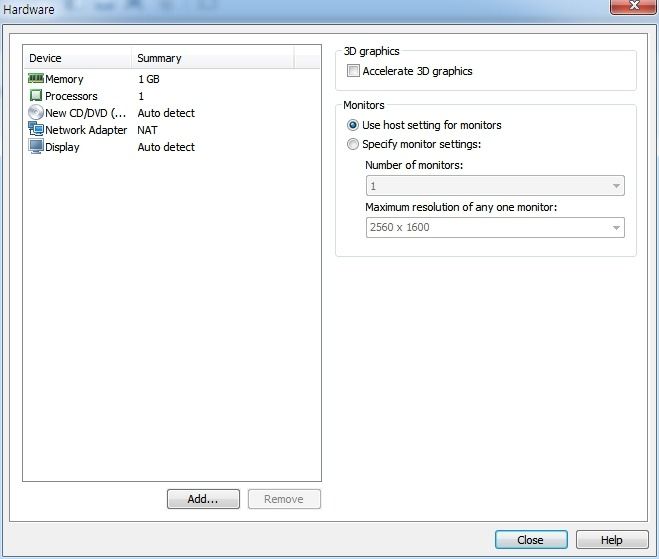Screen dimensions: 659x559
Task: Select the Processors row label
Action: point(71,96)
